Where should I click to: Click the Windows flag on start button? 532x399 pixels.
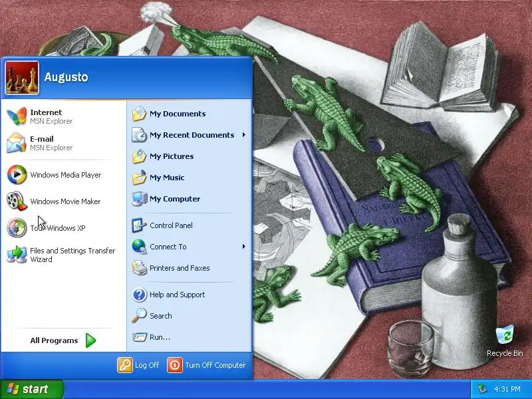(x=13, y=389)
